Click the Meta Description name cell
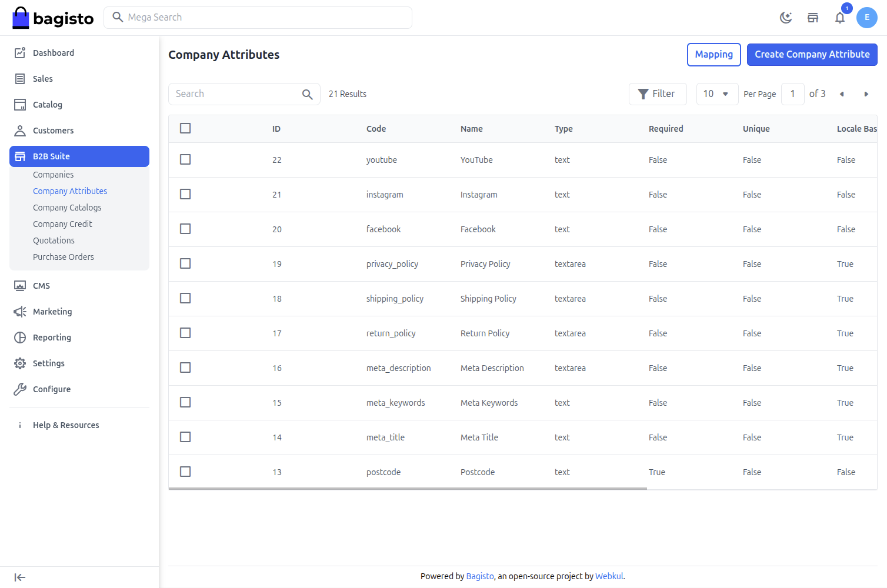887x588 pixels. coord(492,368)
